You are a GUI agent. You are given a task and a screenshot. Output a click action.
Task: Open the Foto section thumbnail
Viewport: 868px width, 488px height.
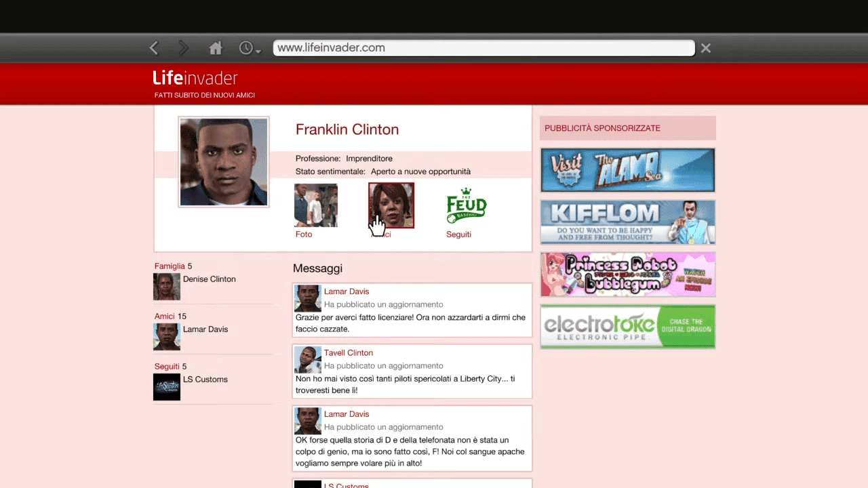coord(315,205)
